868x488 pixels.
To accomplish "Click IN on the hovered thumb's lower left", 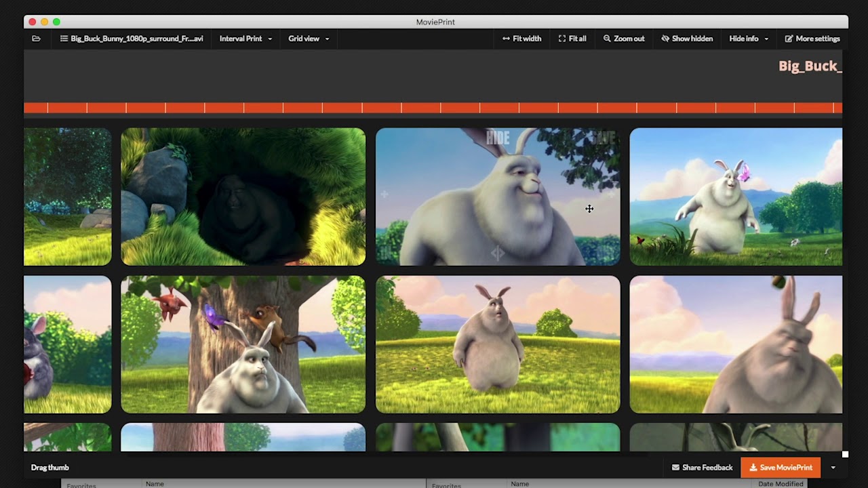I will 387,253.
